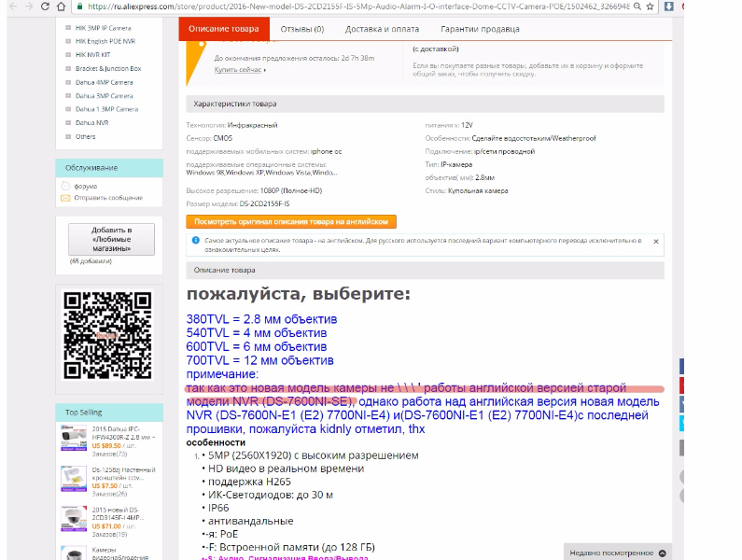This screenshot has width=742, height=560.
Task: Click the truncated Windows 98, Windows XP value
Action: point(261,173)
